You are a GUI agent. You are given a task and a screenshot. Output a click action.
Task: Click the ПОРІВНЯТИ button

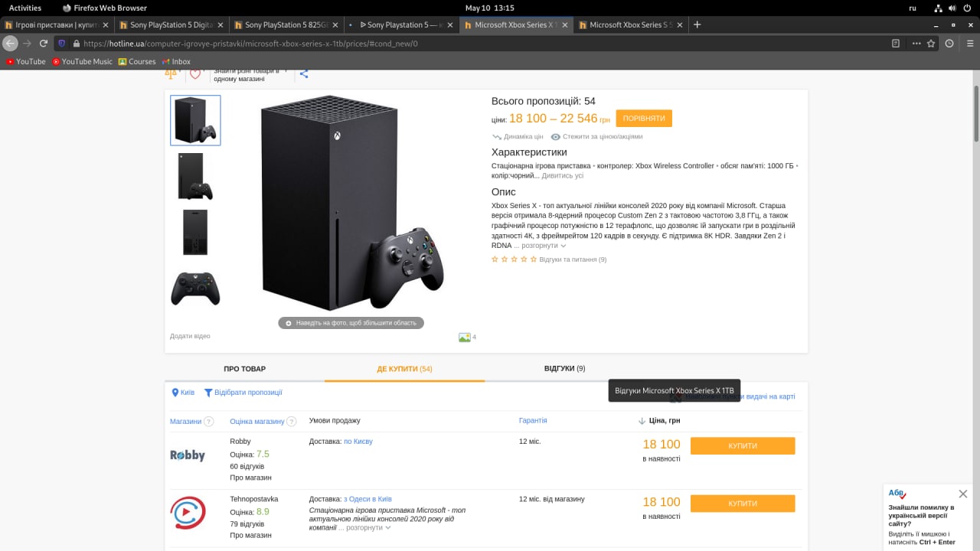coord(643,119)
